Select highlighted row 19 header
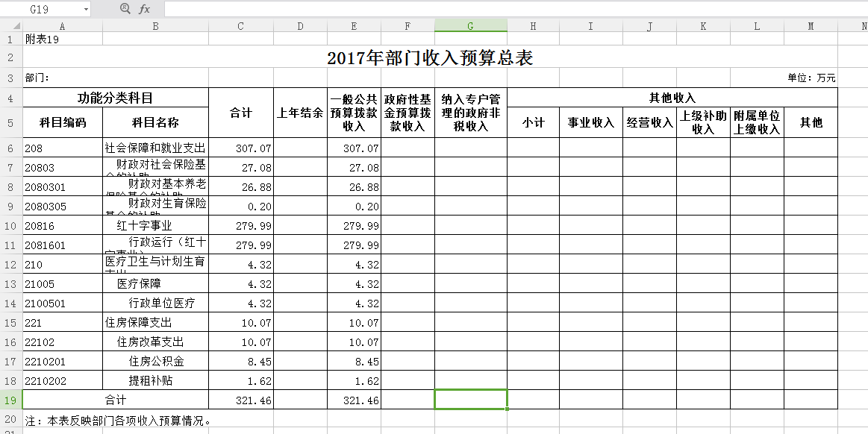Viewport: 868px width, 434px height. click(x=11, y=400)
